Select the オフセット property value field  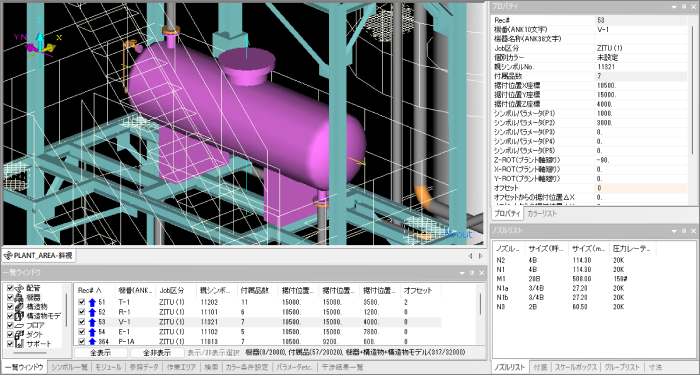pyautogui.click(x=642, y=188)
